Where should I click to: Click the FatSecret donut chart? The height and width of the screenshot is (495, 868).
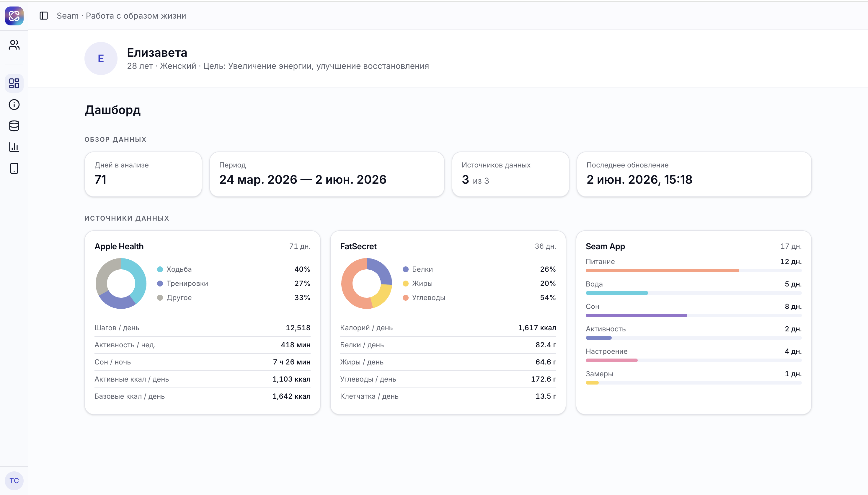(366, 283)
